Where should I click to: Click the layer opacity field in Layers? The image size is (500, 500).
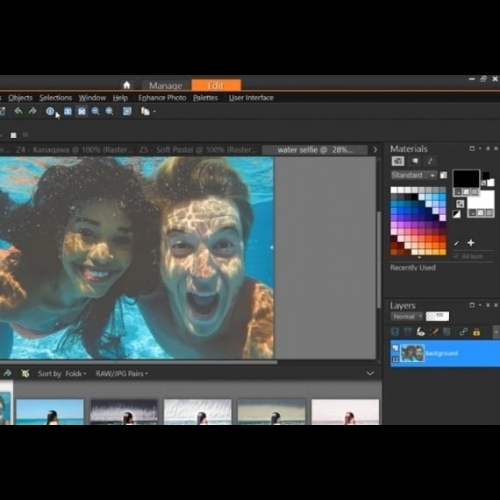pyautogui.click(x=437, y=316)
